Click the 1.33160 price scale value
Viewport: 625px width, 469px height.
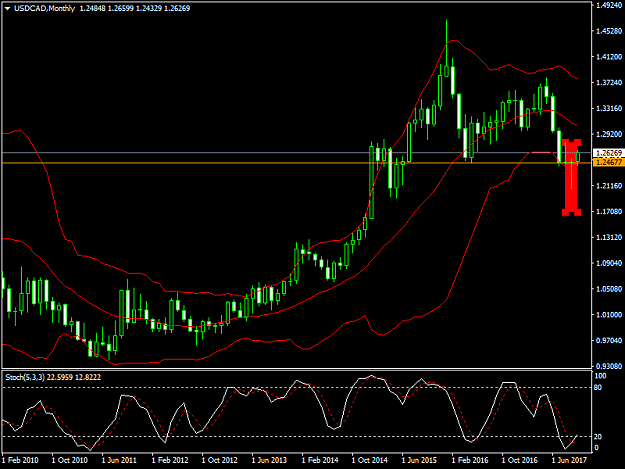point(609,108)
